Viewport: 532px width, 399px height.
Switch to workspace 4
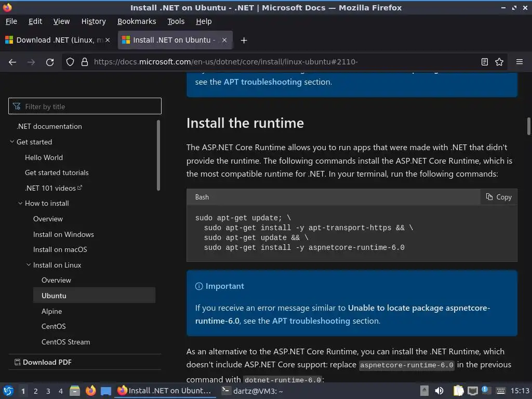(61, 391)
